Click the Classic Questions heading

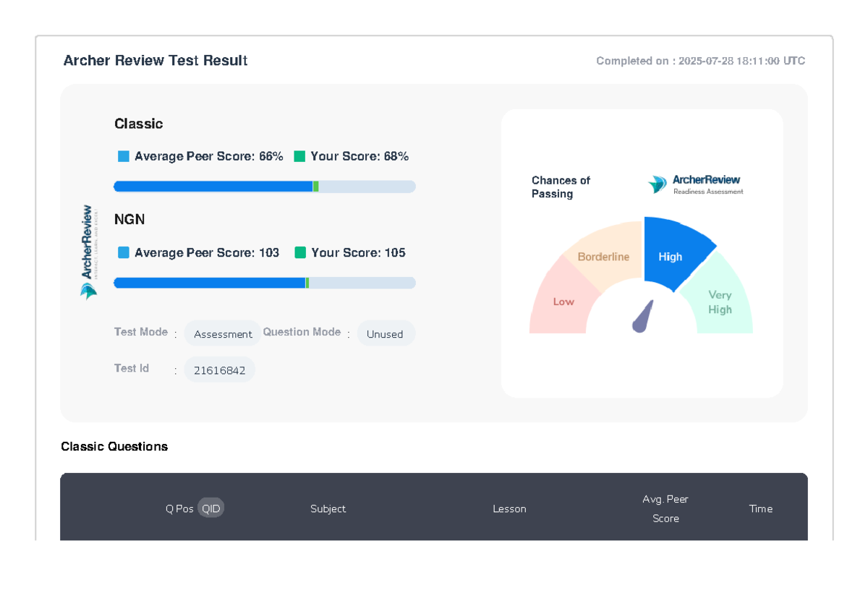(x=114, y=446)
